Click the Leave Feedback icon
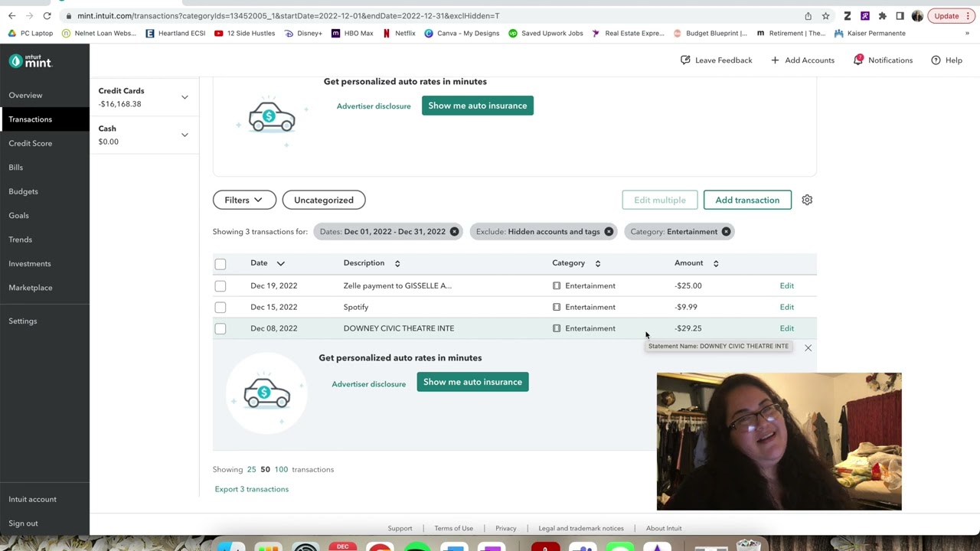 (x=685, y=60)
